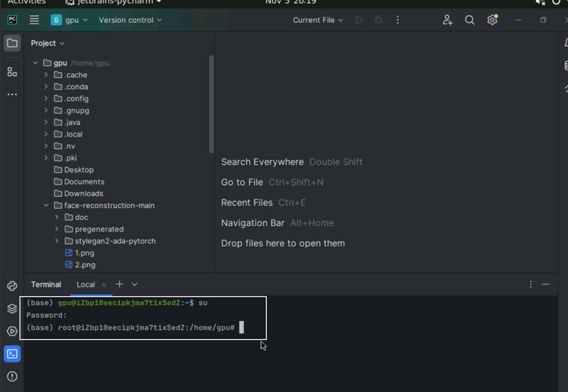Add a new terminal tab with plus

(x=119, y=284)
